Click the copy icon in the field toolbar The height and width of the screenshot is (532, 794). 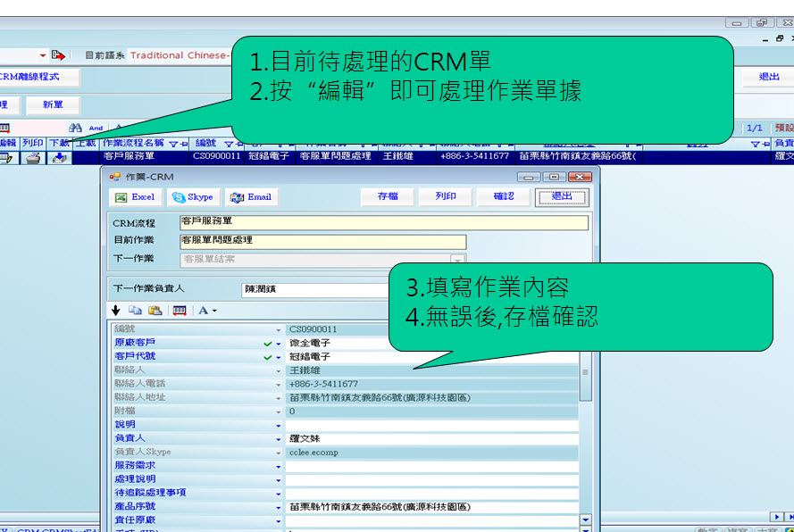tap(135, 311)
